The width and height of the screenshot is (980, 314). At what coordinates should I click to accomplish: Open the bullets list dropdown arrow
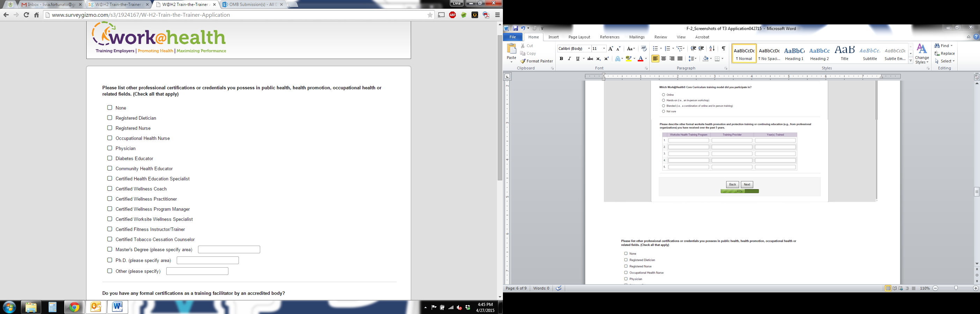coord(661,48)
